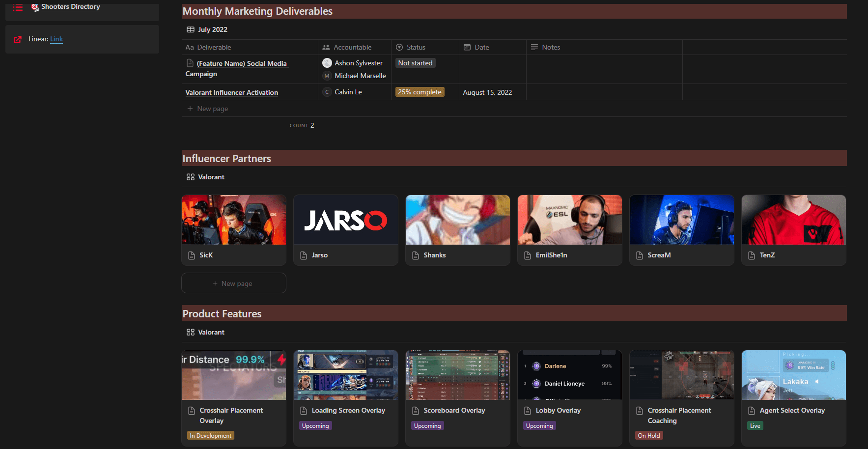Click the On Hold status tag
Image resolution: width=868 pixels, height=449 pixels.
(649, 436)
